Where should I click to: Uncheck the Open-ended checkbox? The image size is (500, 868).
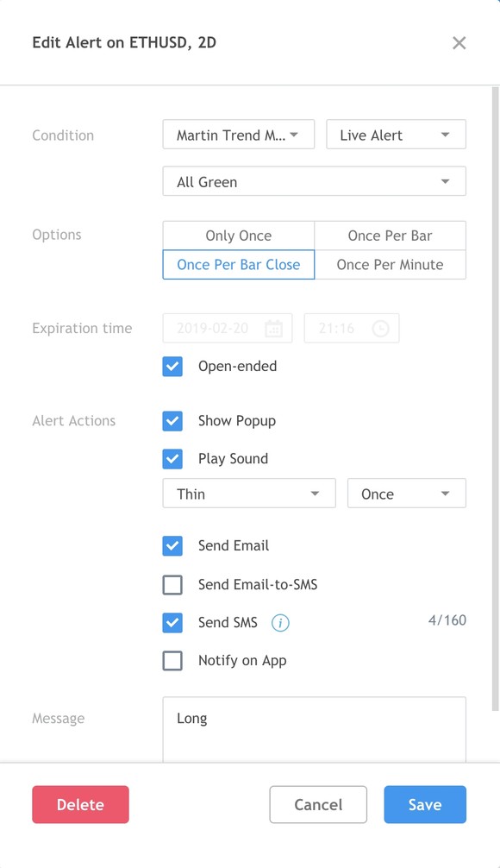(x=172, y=367)
